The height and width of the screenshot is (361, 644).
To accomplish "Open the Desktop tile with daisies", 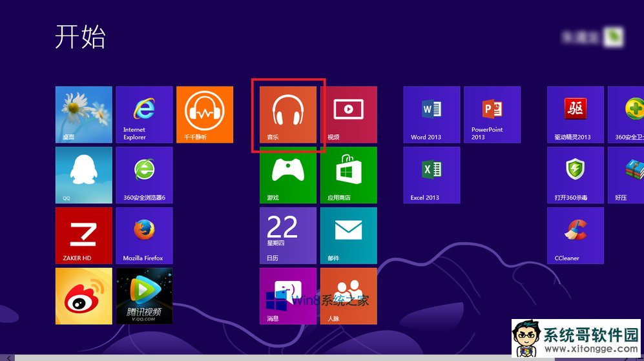I will click(84, 114).
